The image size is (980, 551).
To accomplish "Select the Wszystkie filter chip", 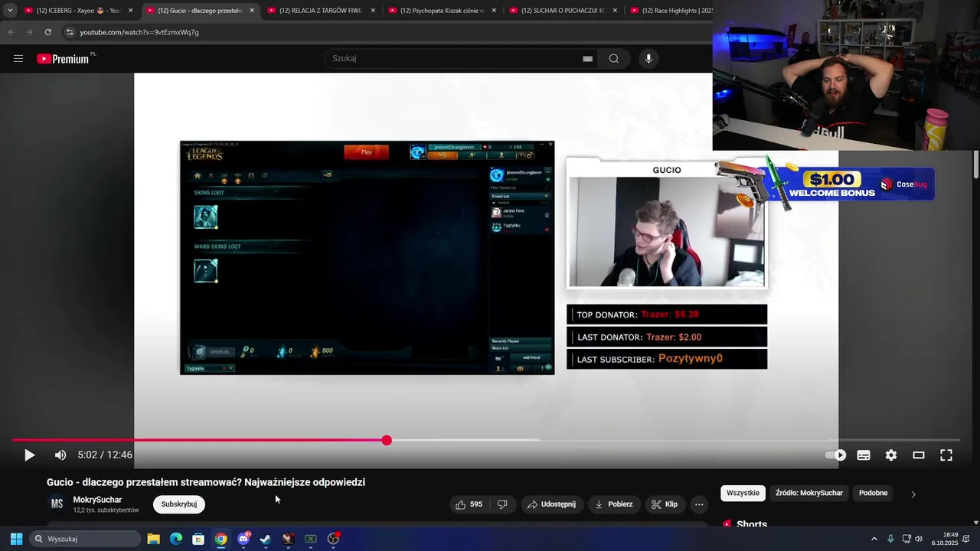I will [x=743, y=493].
